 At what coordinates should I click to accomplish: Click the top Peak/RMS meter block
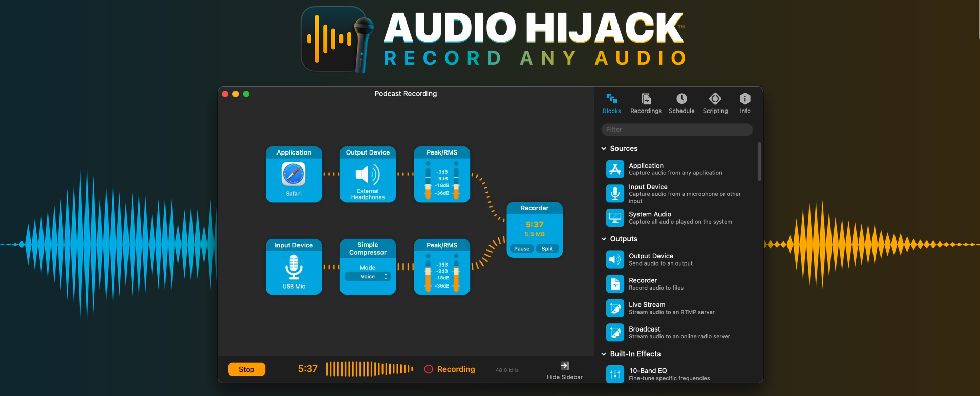click(442, 174)
